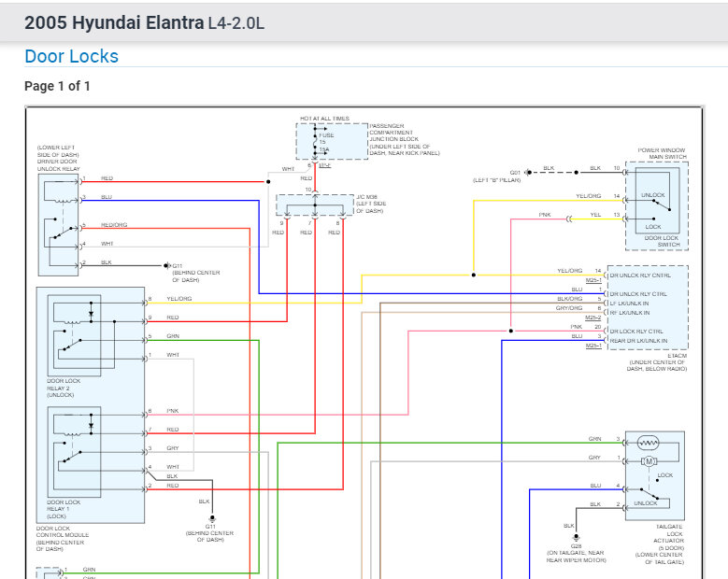Select the DR UNLCK RLY CNTRL terminal
Screen dimensions: 728x579
640,275
